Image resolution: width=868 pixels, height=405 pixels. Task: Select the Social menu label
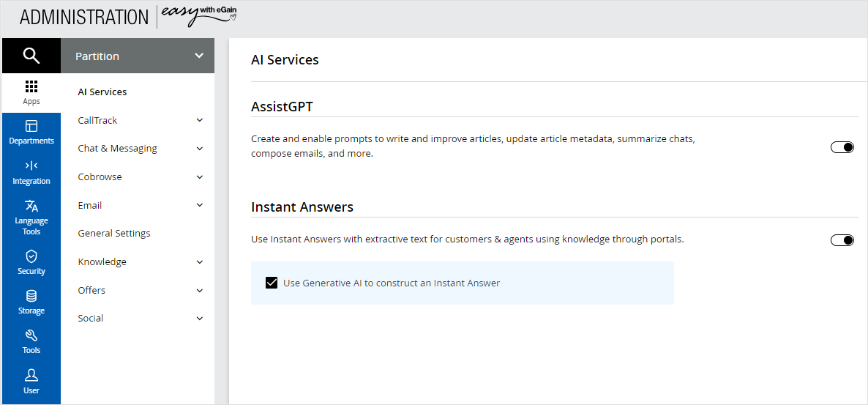[90, 318]
